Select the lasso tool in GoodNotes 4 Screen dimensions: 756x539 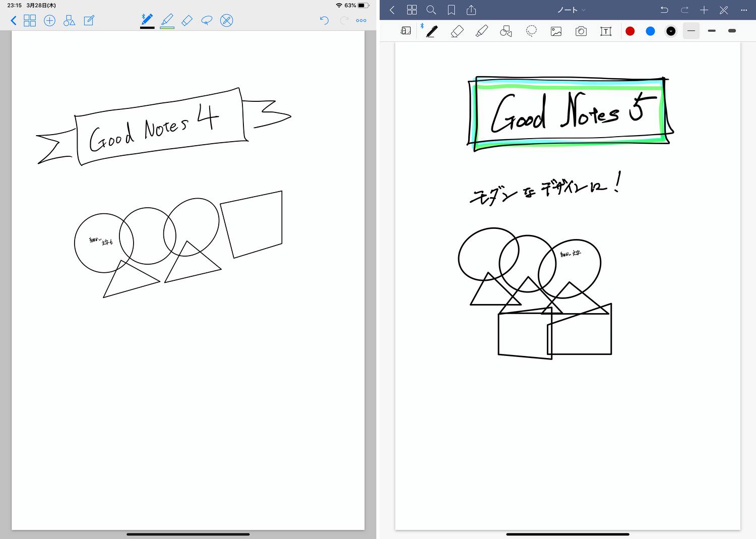point(207,21)
